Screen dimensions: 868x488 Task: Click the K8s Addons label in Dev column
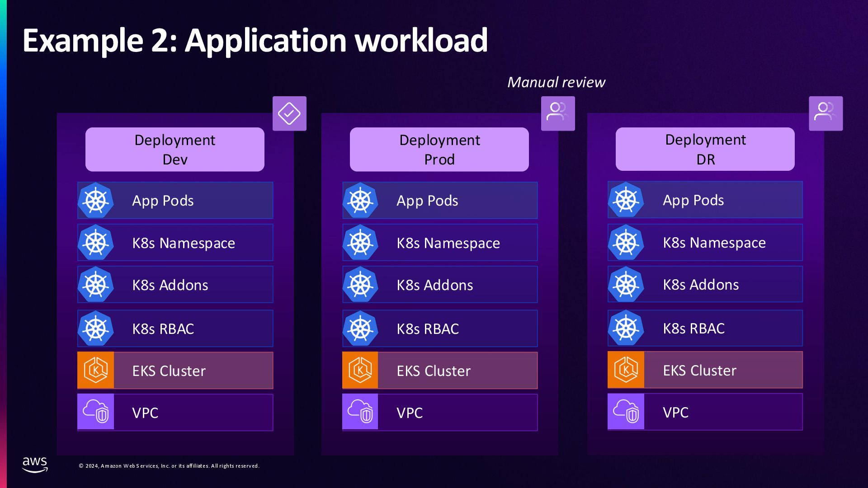point(170,285)
